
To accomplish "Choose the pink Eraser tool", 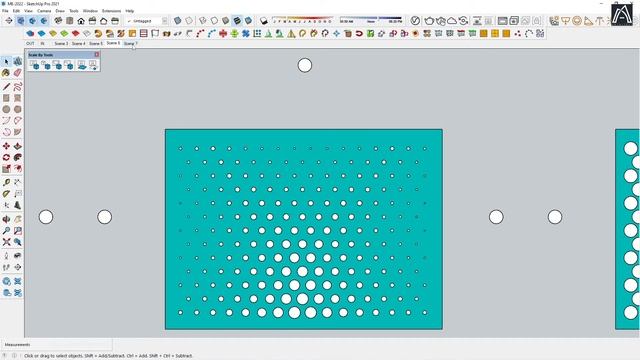I will pyautogui.click(x=18, y=73).
